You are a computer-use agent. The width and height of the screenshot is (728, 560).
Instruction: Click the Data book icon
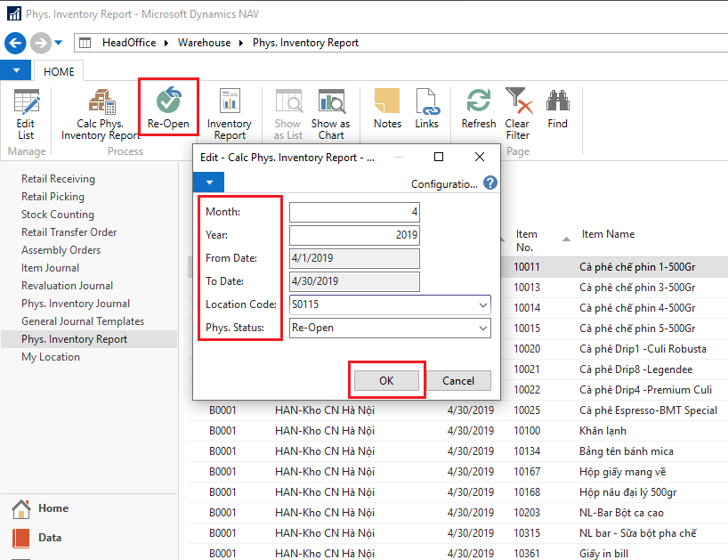(20, 538)
